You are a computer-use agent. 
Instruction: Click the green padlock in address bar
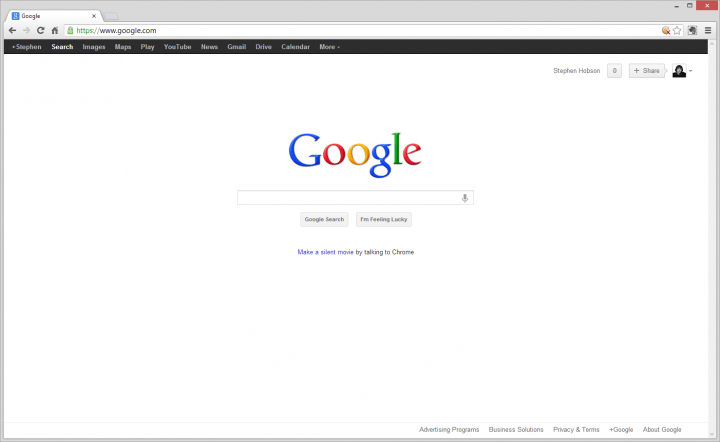tap(70, 30)
